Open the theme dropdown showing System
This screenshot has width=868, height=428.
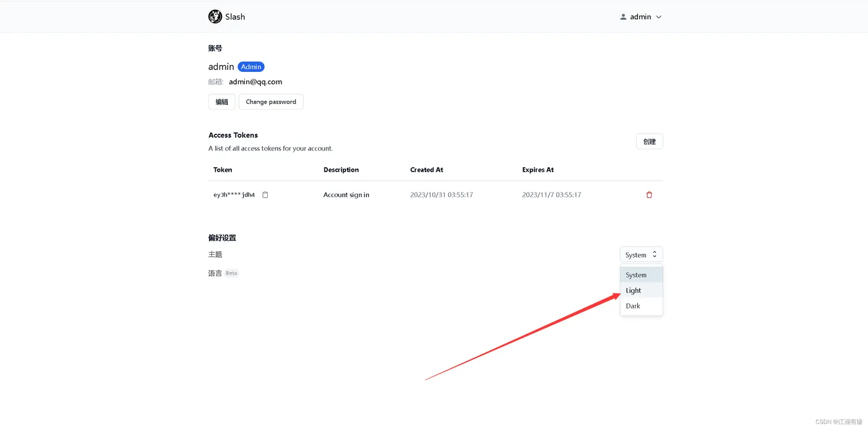pos(641,255)
